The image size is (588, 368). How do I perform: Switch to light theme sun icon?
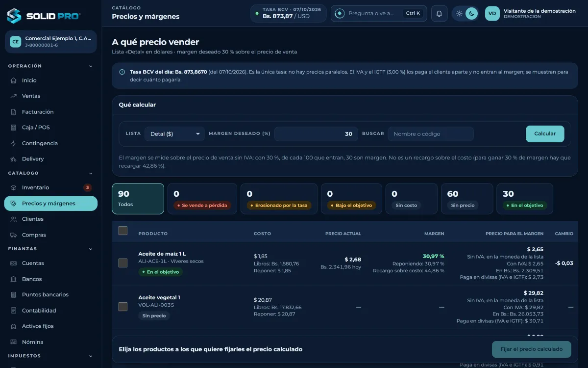[459, 14]
